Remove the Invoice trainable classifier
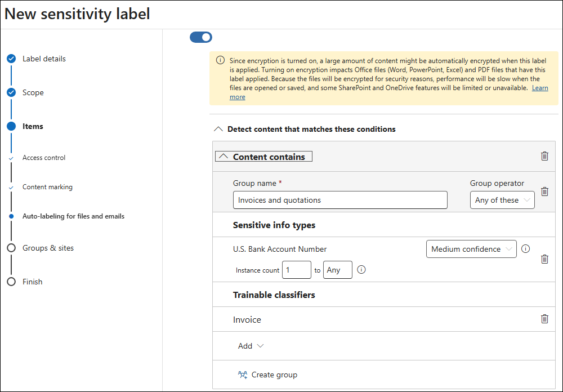The height and width of the screenshot is (392, 563). tap(544, 319)
